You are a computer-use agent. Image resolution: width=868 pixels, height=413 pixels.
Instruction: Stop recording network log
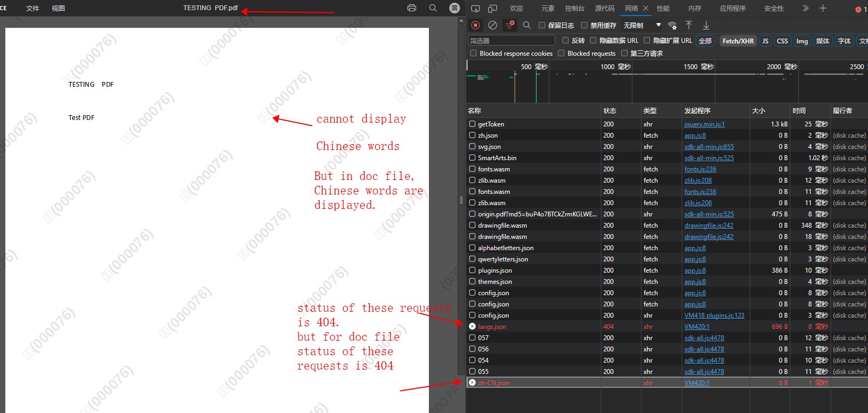coord(475,25)
